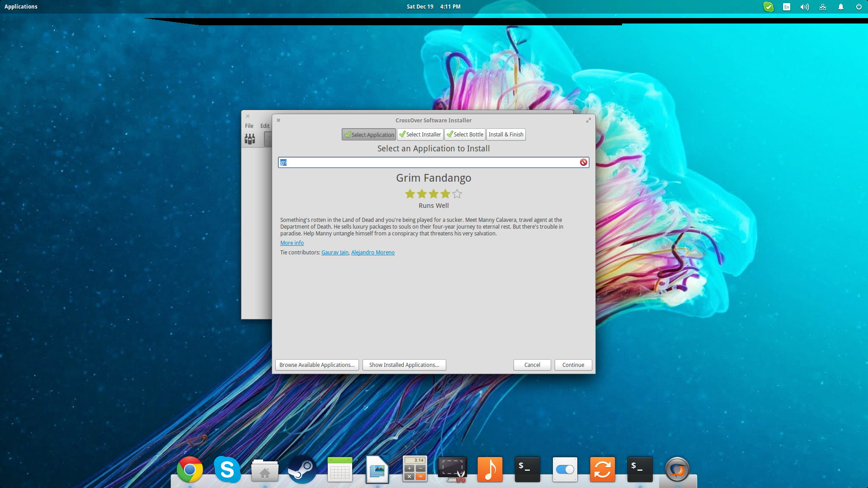
Task: Switch to the Select Installer tab
Action: coord(420,135)
